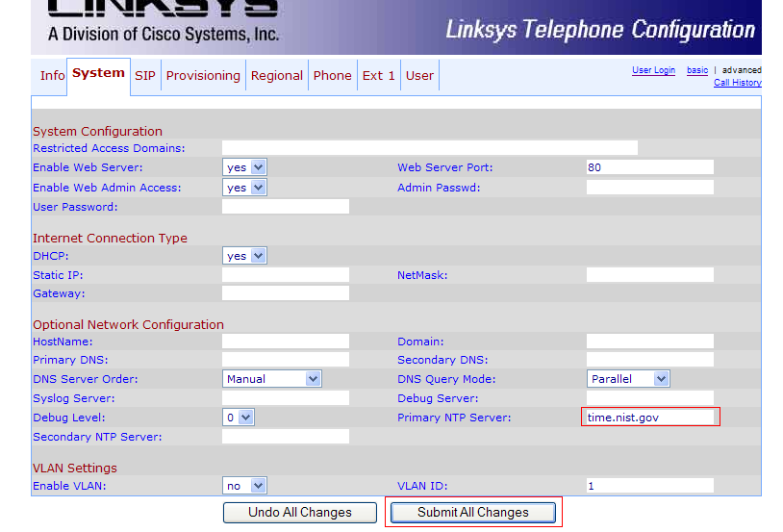Open the Enable Web Admin Access dropdown
This screenshot has width=783, height=532.
(244, 188)
